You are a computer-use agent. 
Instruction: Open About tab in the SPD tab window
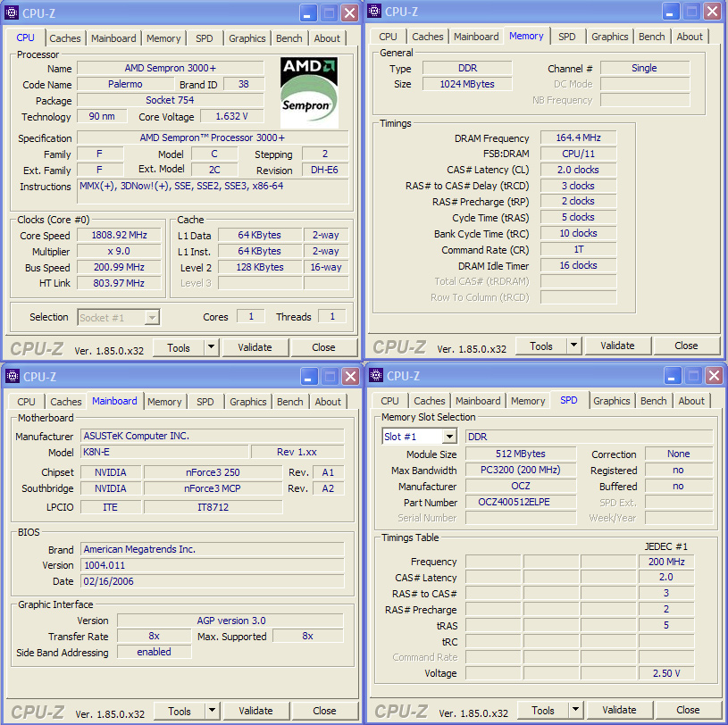tap(691, 401)
